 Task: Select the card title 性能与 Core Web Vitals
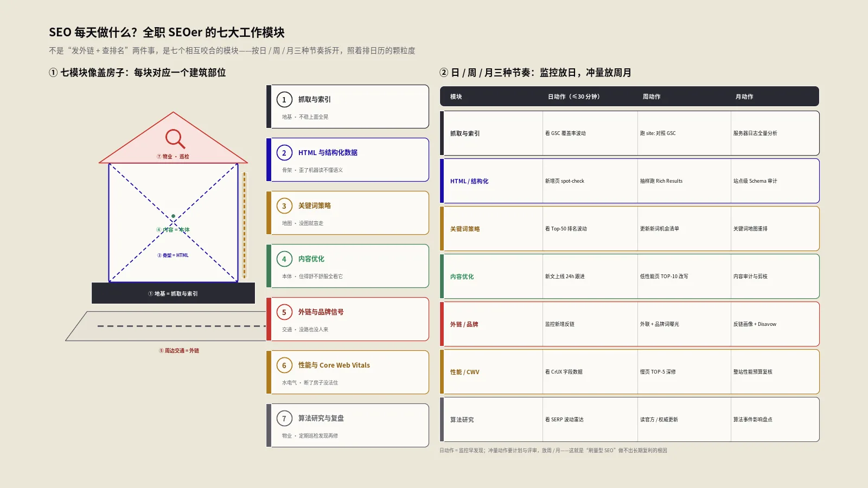(x=334, y=365)
